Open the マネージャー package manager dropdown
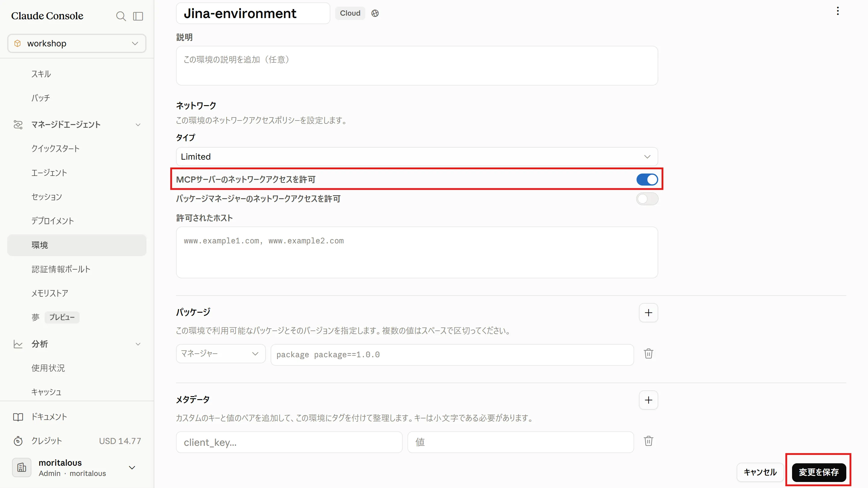Viewport: 868px width, 488px height. 221,354
